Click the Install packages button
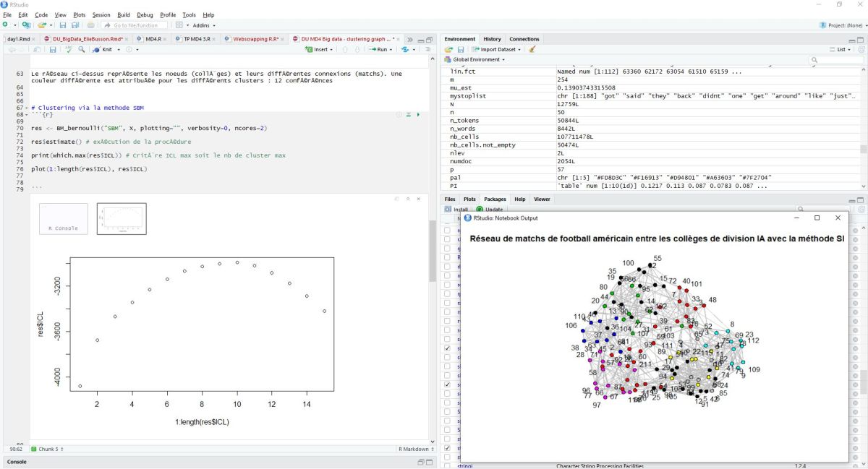 [x=456, y=209]
